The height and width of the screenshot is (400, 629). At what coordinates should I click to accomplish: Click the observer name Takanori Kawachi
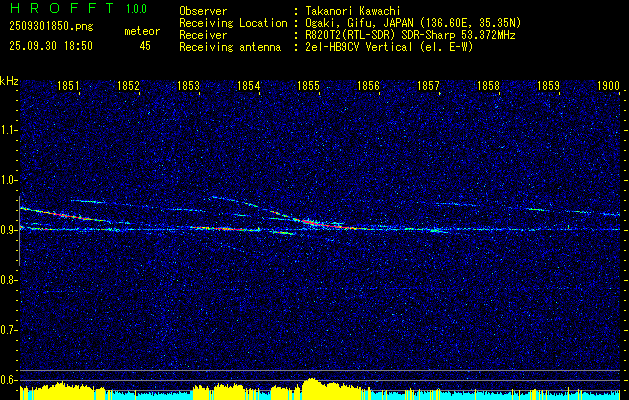(x=353, y=11)
